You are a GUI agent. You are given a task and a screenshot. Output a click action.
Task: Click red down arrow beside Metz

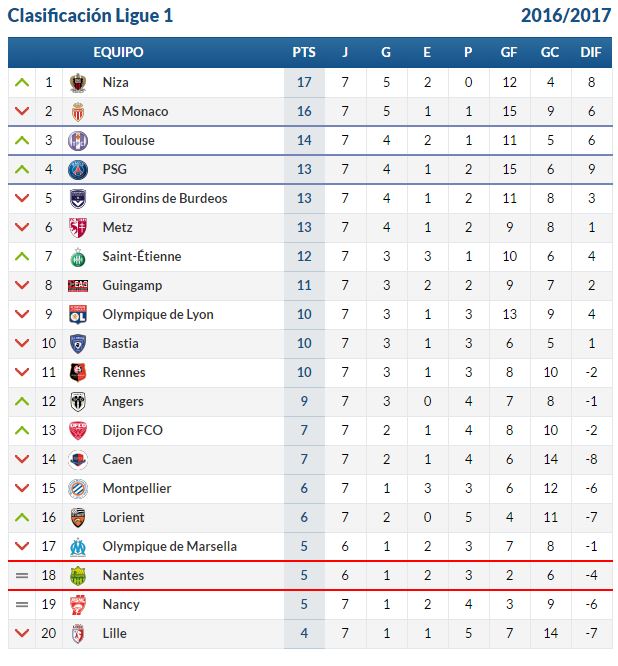point(22,227)
